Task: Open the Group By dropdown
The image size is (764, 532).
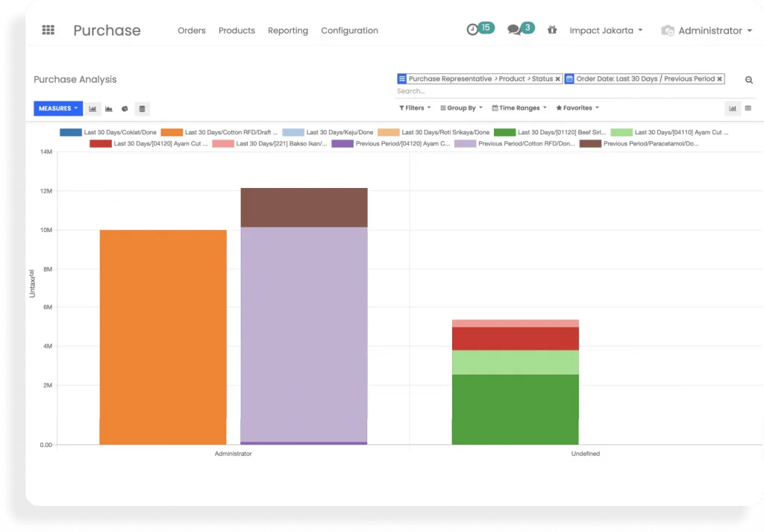Action: (x=461, y=108)
